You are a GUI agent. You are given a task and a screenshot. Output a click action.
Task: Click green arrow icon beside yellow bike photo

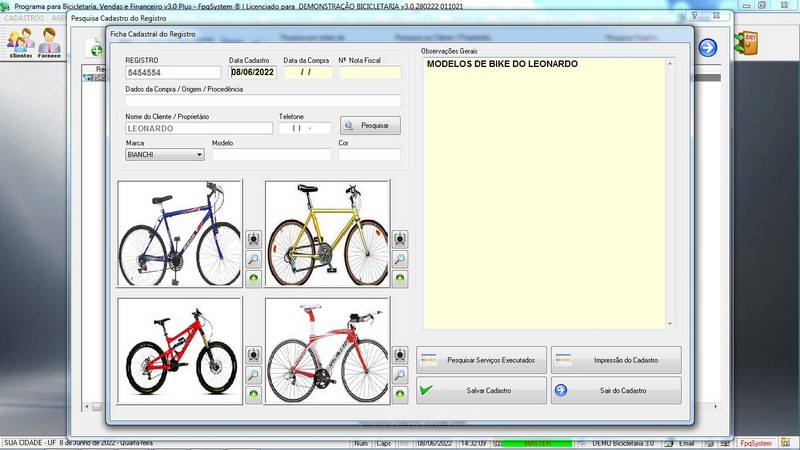click(400, 279)
